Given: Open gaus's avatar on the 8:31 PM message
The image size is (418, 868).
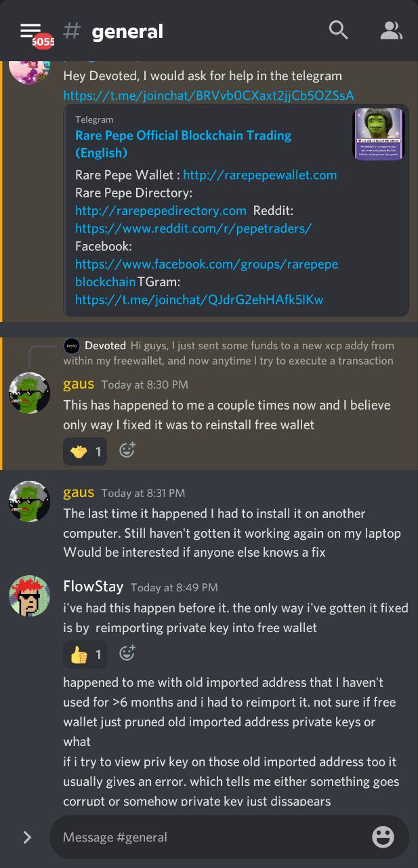Looking at the screenshot, I should tap(29, 501).
